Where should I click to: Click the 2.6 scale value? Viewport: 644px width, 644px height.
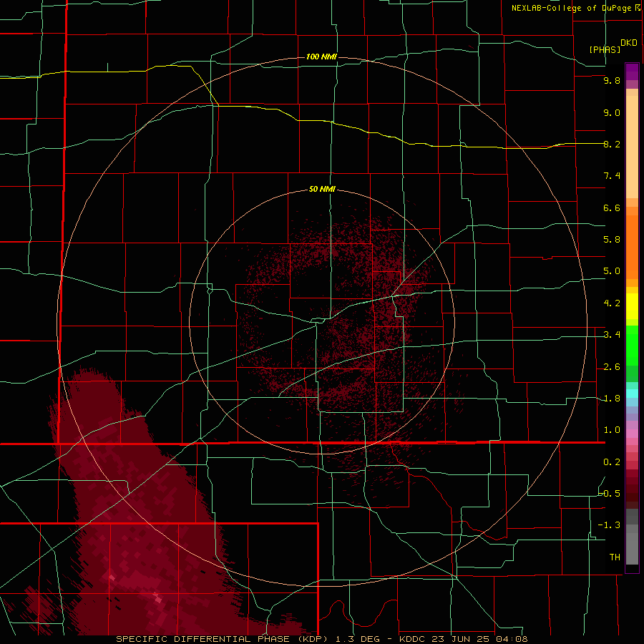coord(612,367)
